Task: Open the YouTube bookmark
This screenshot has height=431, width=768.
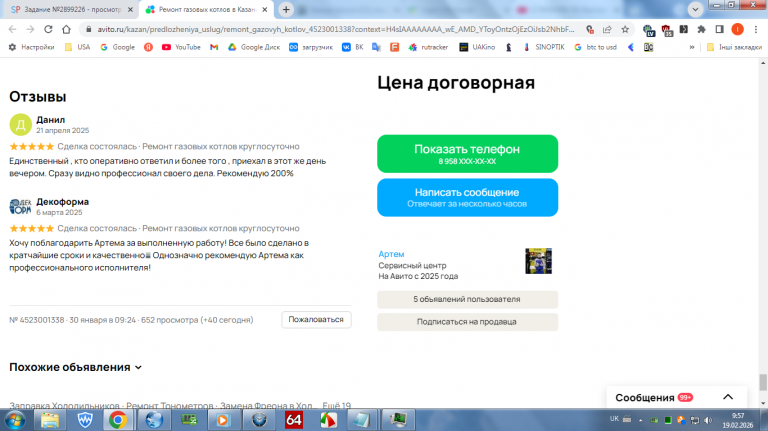Action: click(x=181, y=47)
